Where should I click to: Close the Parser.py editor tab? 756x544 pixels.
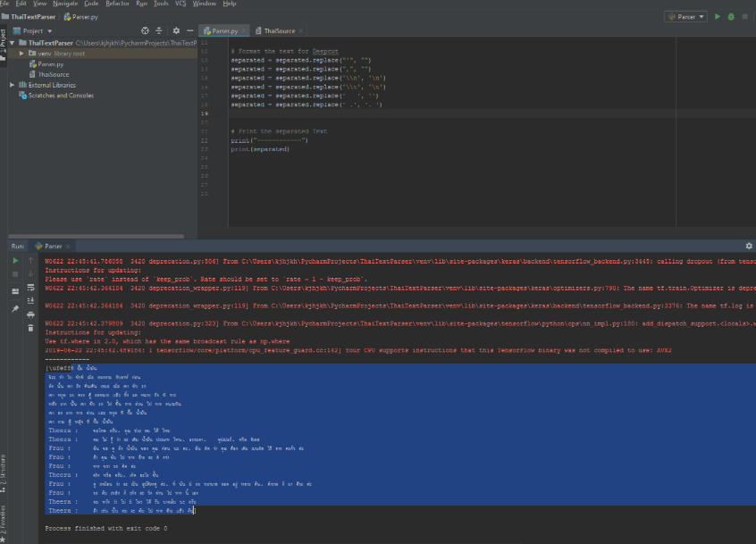pos(244,31)
